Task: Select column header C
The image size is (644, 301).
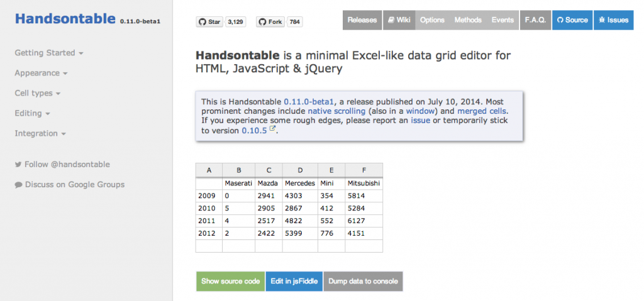Action: coord(269,170)
